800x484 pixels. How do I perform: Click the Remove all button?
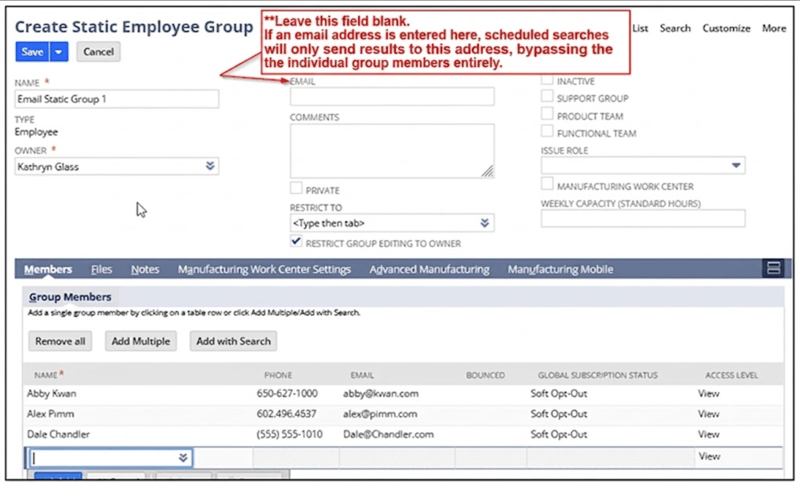[x=60, y=341]
